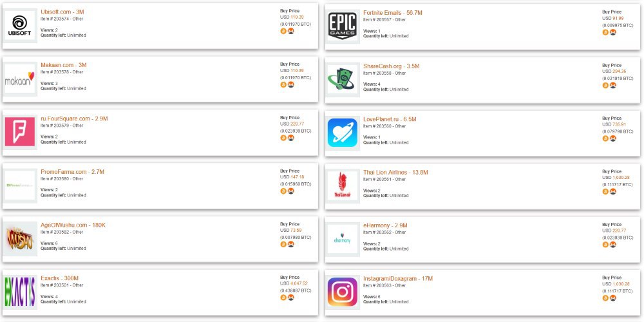The image size is (644, 322).
Task: Open the Epic Games logo thumbnail
Action: (343, 26)
